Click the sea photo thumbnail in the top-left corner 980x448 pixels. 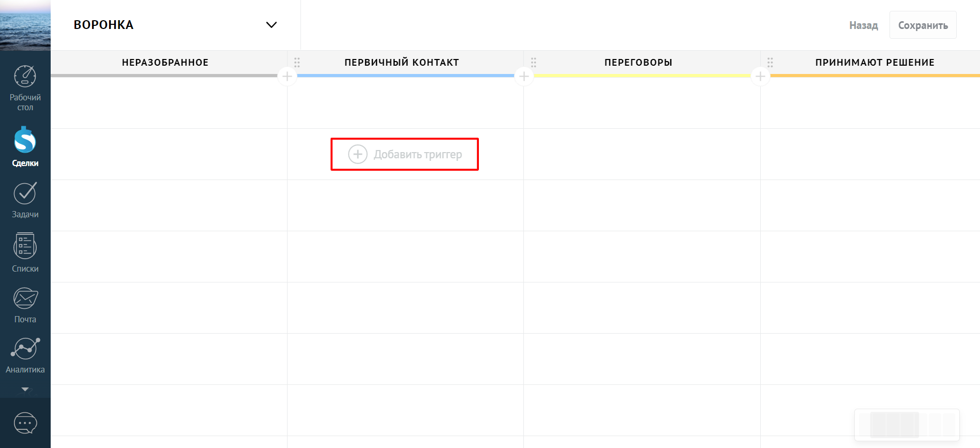pos(25,25)
